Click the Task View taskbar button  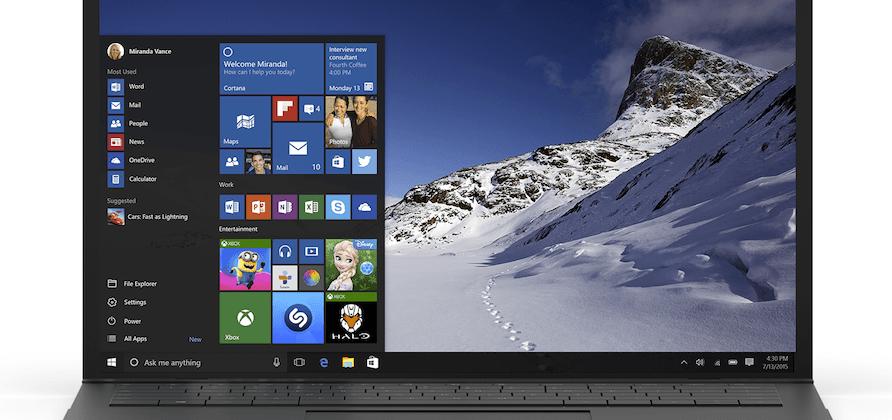pos(298,362)
